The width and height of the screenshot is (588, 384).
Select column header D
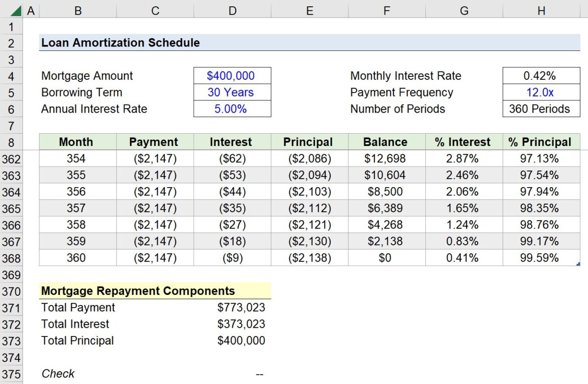[232, 10]
